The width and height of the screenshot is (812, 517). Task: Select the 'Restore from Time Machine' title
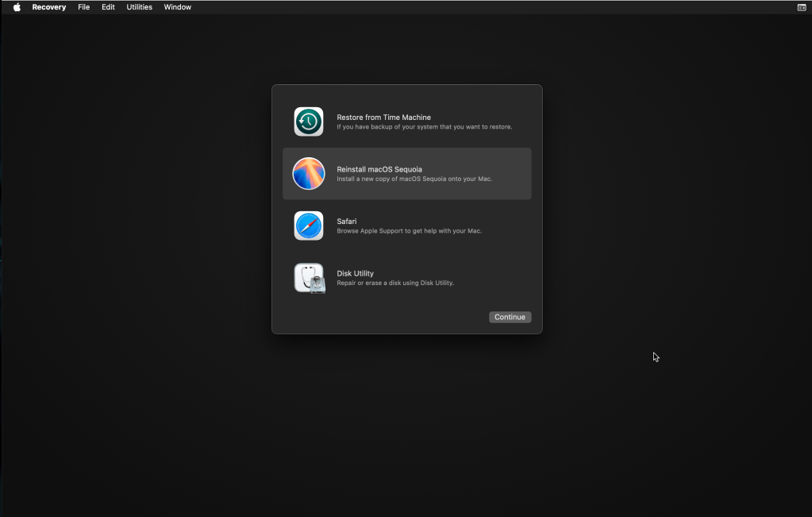click(383, 118)
